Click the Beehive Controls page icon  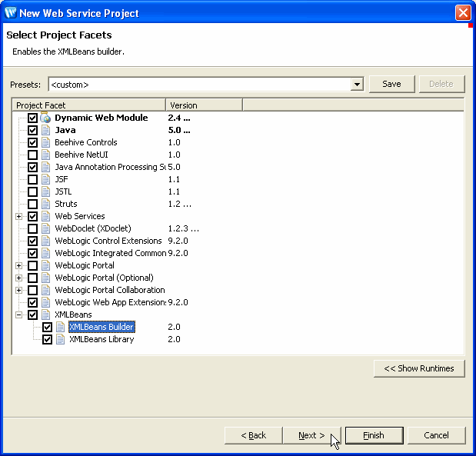46,142
